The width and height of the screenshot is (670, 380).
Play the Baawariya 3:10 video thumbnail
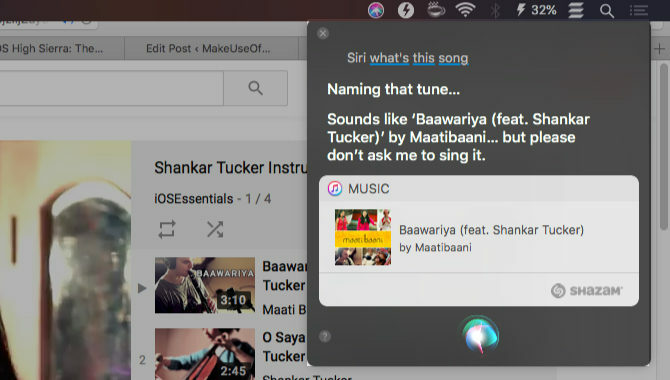click(x=205, y=285)
